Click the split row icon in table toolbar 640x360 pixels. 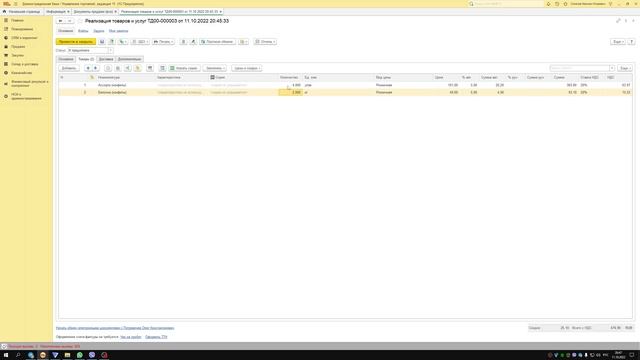(x=127, y=68)
